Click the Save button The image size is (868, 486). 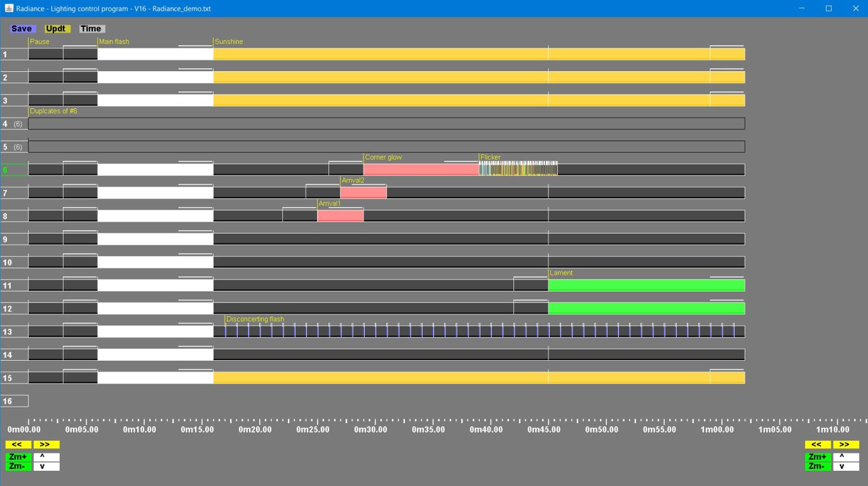(21, 29)
